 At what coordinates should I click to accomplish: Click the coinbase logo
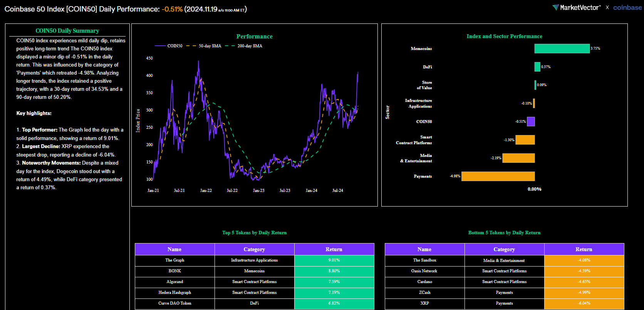click(627, 7)
